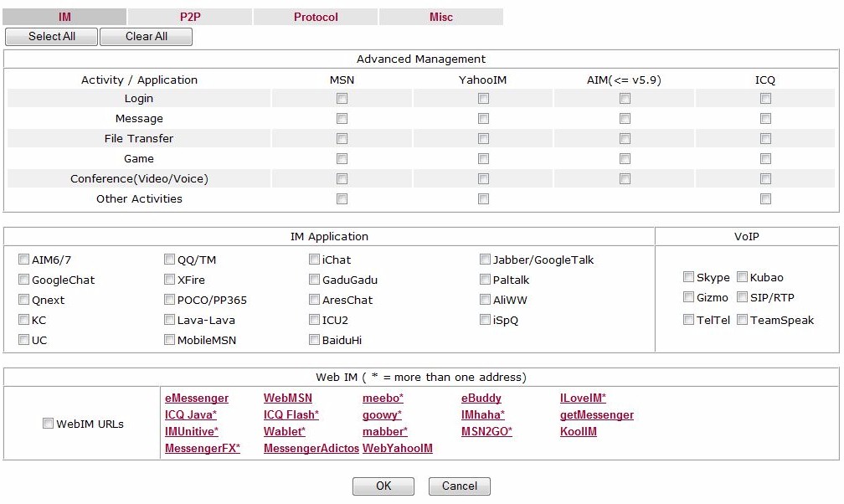
Task: Tick the AresChat checkbox
Action: (x=314, y=300)
